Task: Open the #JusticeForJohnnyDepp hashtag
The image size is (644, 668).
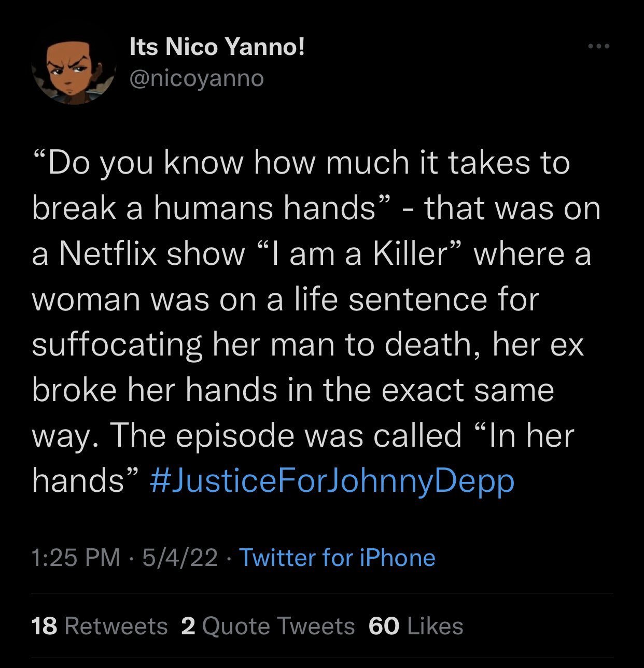Action: [332, 481]
